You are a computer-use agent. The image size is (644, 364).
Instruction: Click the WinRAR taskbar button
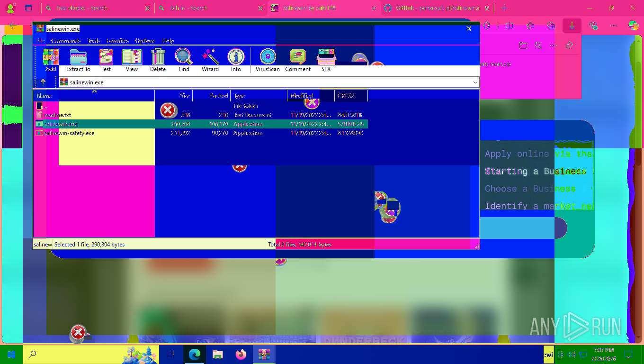(x=264, y=355)
